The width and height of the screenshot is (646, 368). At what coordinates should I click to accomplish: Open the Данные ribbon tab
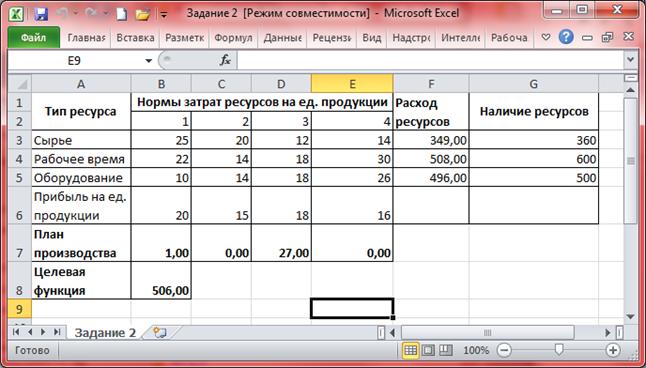pos(283,38)
